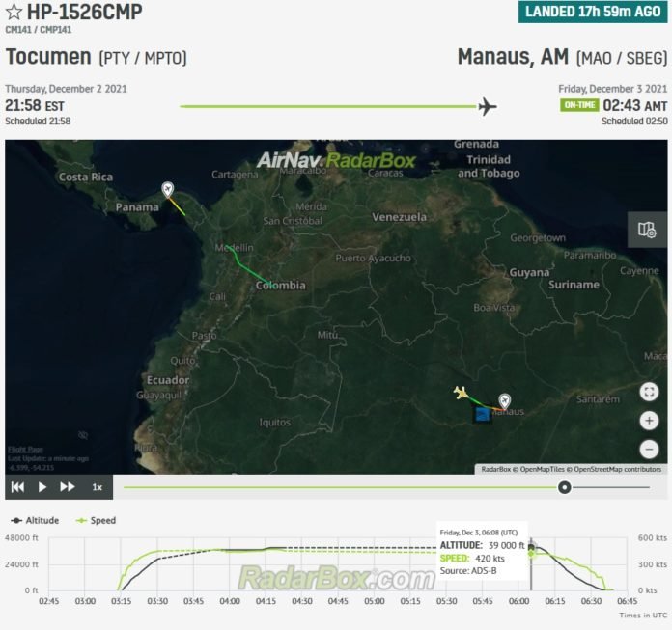Click the playback position slider handle
Viewport: 672px width, 630px height.
coord(565,487)
